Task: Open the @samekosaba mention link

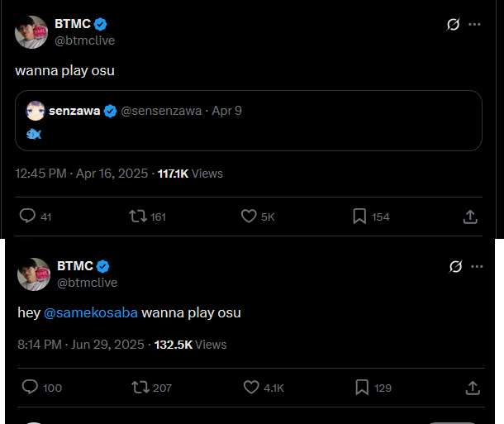Action: pyautogui.click(x=91, y=312)
